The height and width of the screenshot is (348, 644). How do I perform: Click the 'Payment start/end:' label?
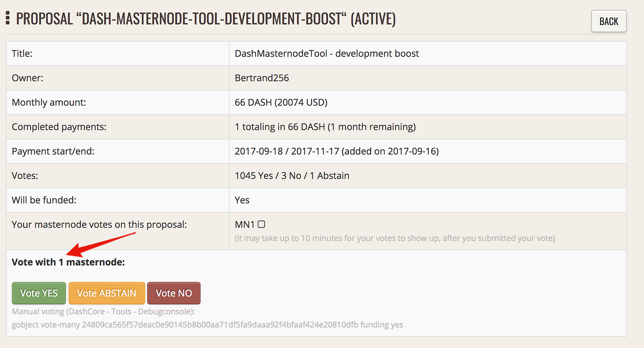(53, 151)
